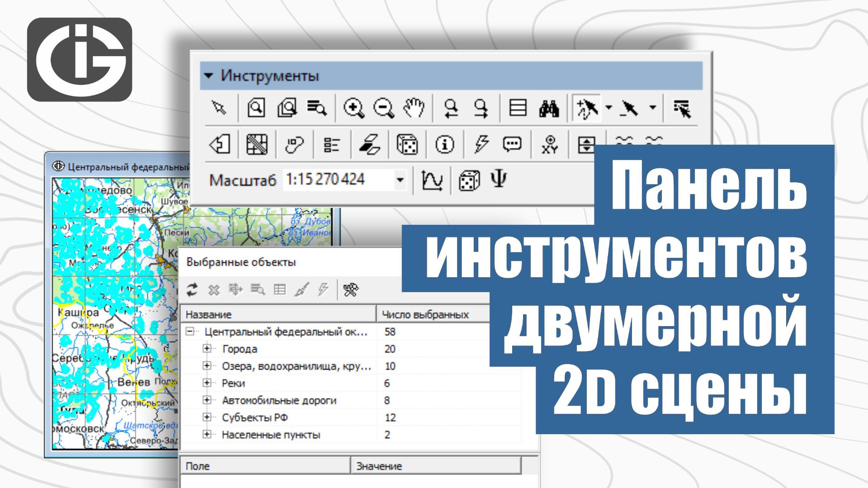The image size is (868, 488).
Task: Click the grey paintbrush icon
Action: click(302, 289)
